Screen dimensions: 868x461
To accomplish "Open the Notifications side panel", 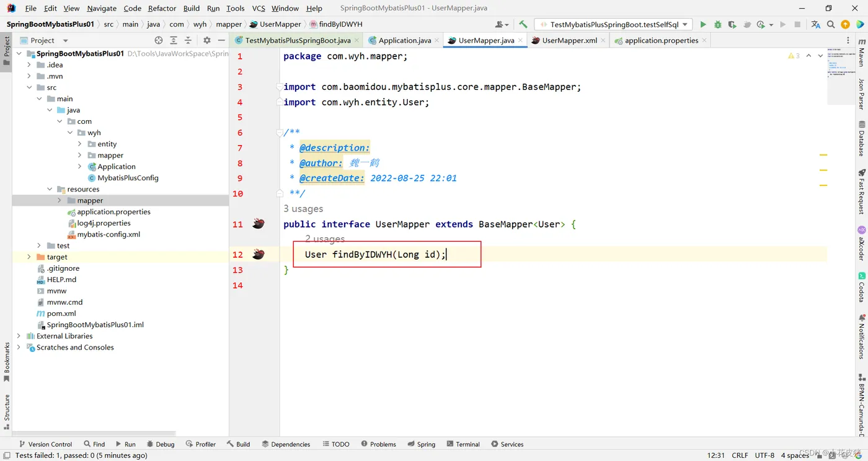I will click(862, 336).
